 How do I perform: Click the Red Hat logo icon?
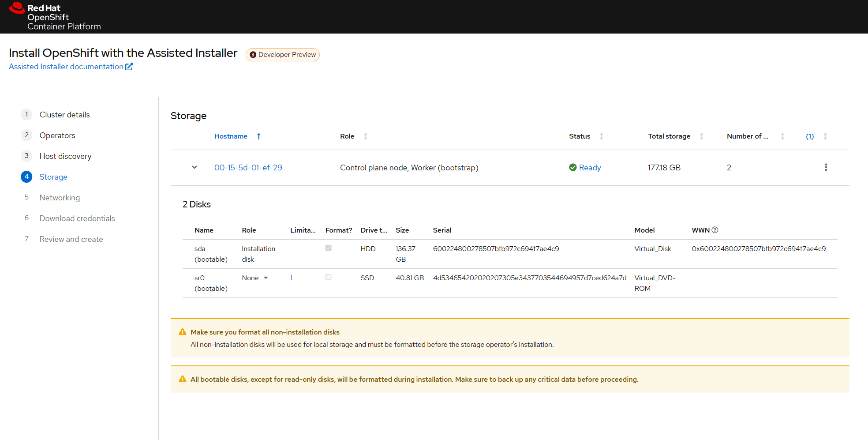[x=17, y=8]
